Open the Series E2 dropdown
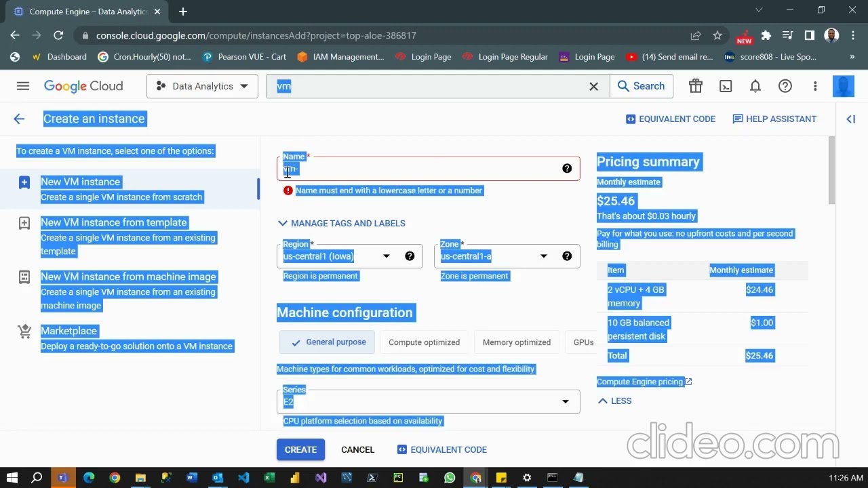 pos(428,401)
